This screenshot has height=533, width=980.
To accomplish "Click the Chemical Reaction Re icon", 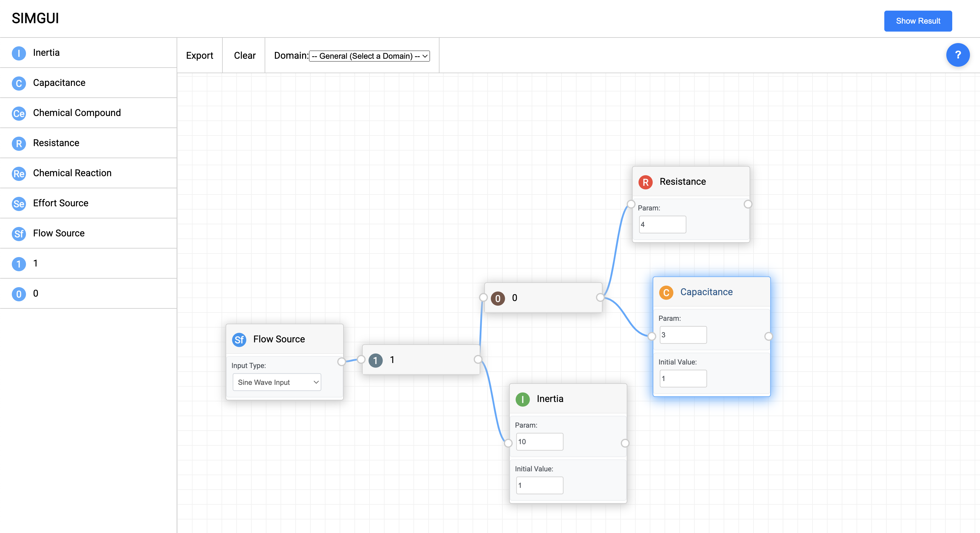I will coord(19,173).
